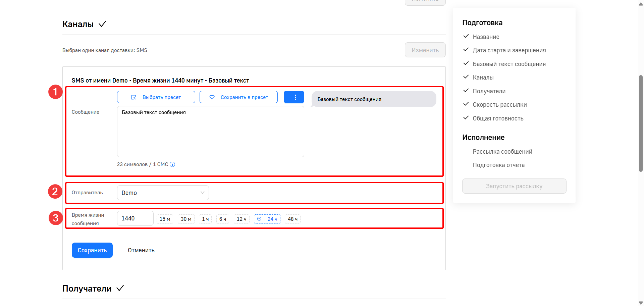Click the checkmark next to Получатели heading

click(x=120, y=288)
